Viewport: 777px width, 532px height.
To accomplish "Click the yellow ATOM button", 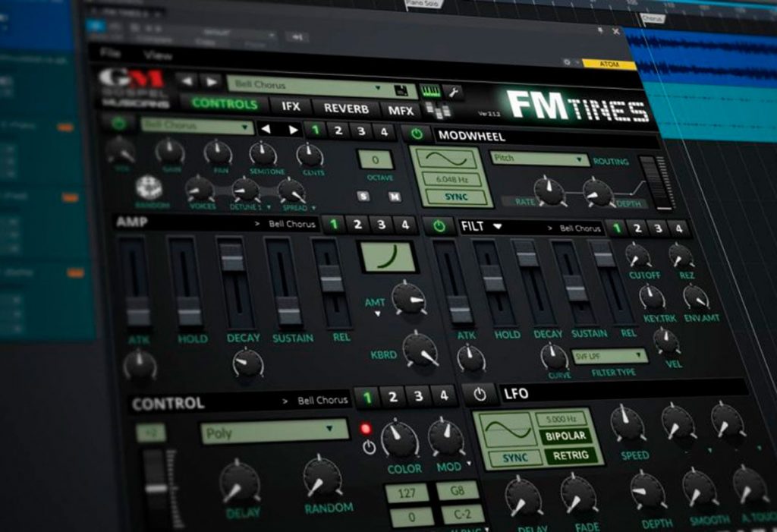I will tap(609, 64).
